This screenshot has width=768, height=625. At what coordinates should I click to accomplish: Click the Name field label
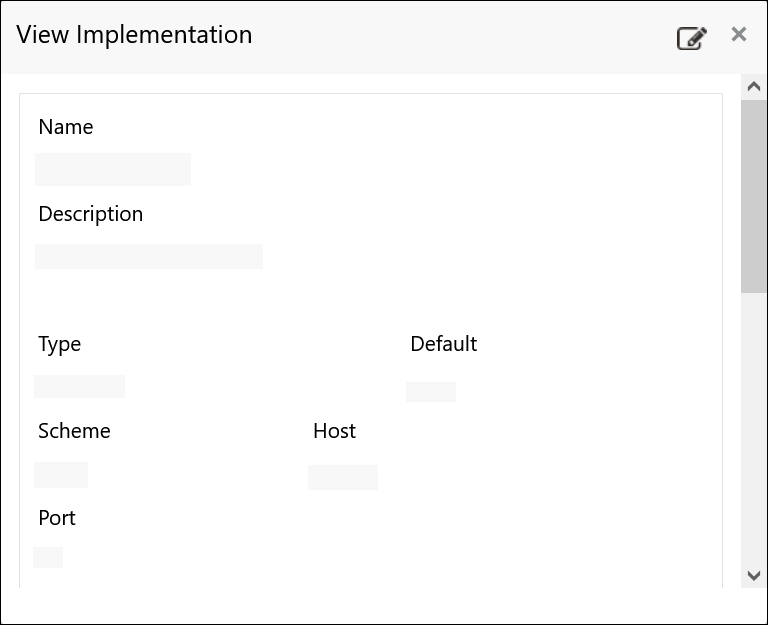click(66, 127)
